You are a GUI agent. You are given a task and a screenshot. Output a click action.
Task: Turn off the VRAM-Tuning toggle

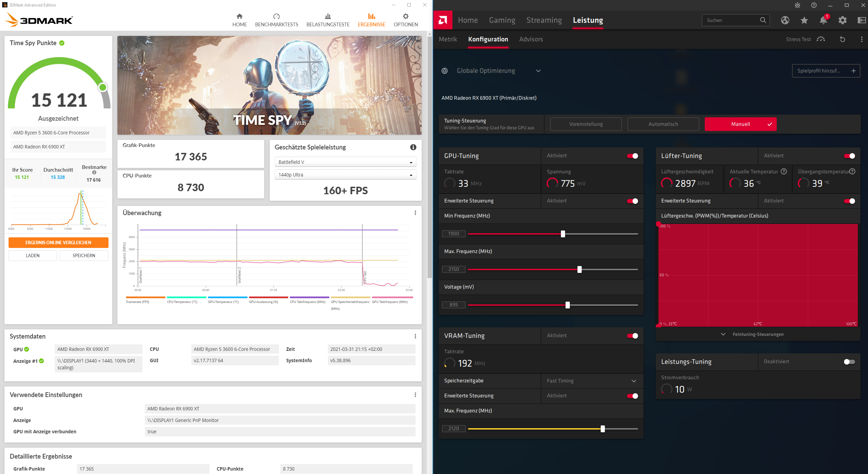click(x=632, y=336)
